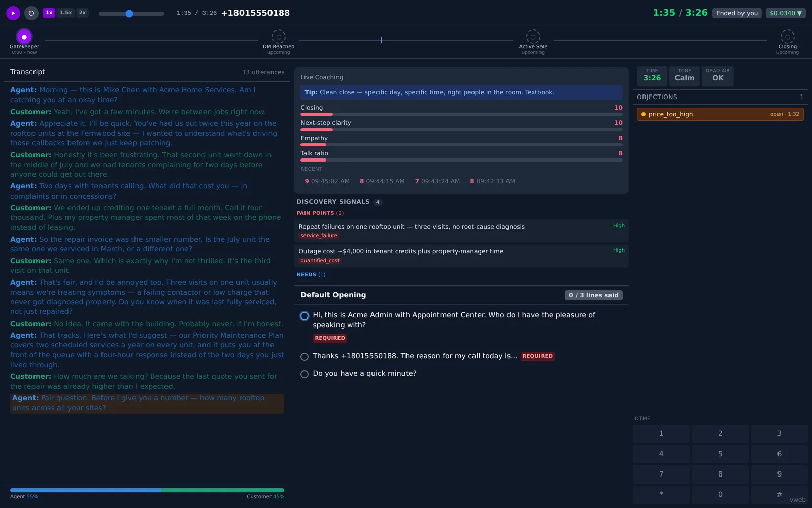Click the Tone Calm stat card
This screenshot has width=812, height=508.
(684, 76)
